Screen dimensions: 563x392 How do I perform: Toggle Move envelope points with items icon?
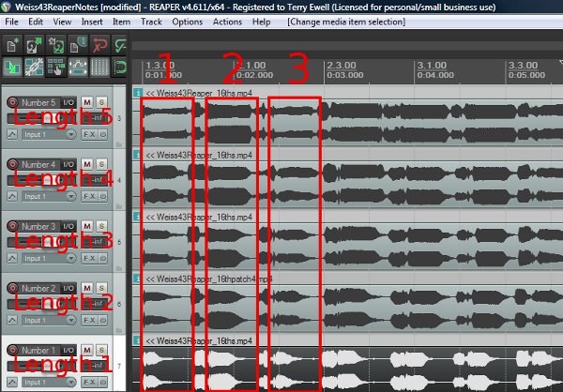[x=78, y=67]
